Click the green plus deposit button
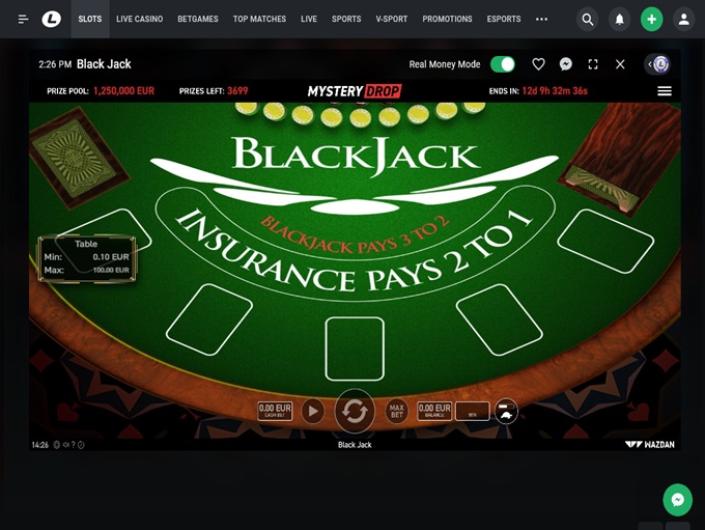 (651, 19)
